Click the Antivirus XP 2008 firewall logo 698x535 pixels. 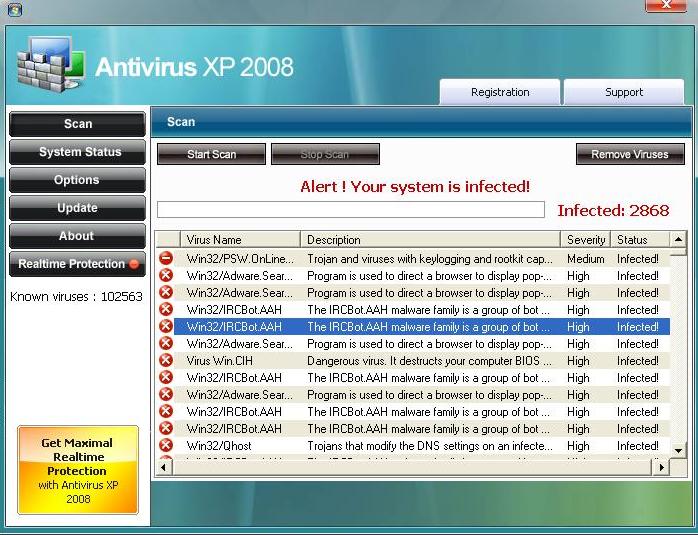[50, 64]
